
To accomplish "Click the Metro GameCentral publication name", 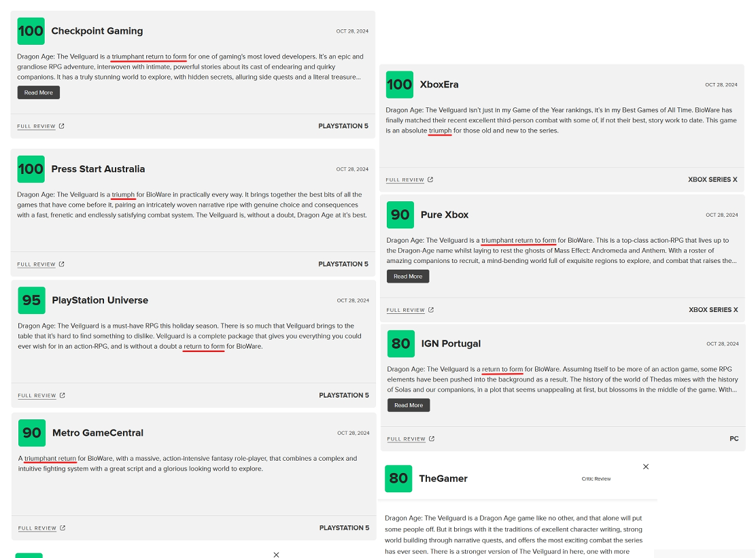I will [x=98, y=433].
